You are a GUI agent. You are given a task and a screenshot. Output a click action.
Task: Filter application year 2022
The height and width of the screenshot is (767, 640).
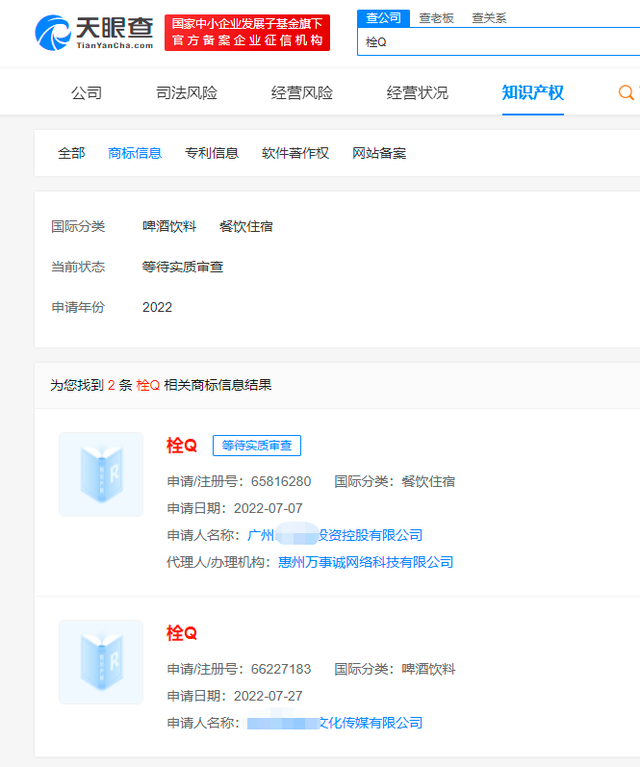[157, 307]
